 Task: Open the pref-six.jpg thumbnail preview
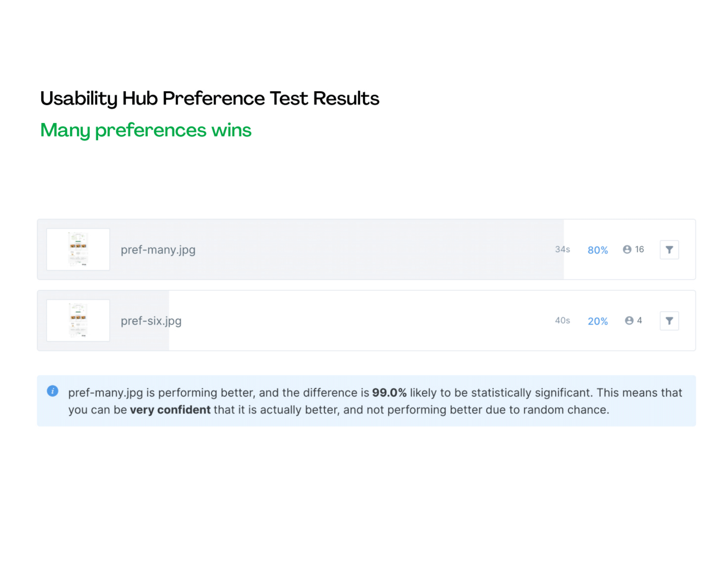[x=78, y=320]
